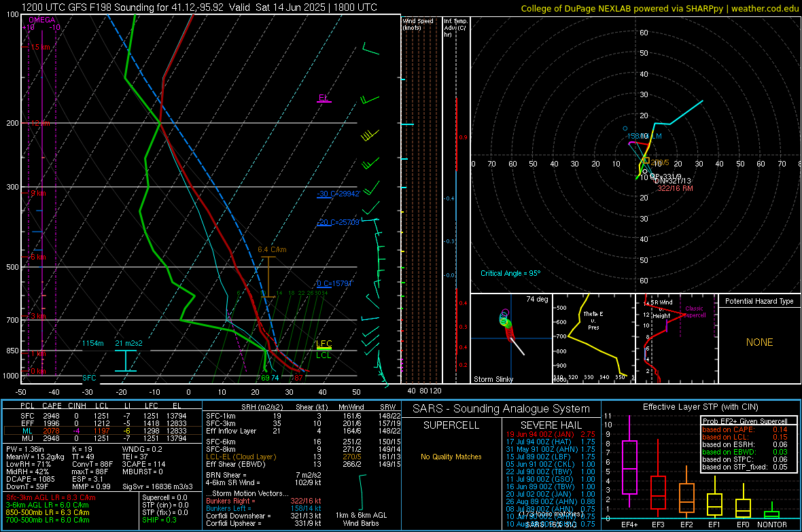The height and width of the screenshot is (532, 802).
Task: Click the ML parcel CAPE value "2078"
Action: (x=51, y=431)
